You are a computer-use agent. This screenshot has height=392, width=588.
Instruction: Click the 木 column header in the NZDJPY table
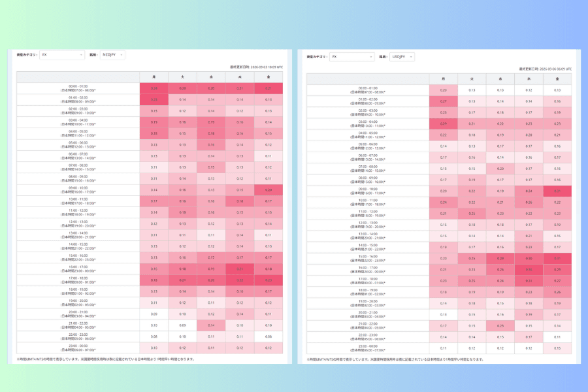click(240, 77)
